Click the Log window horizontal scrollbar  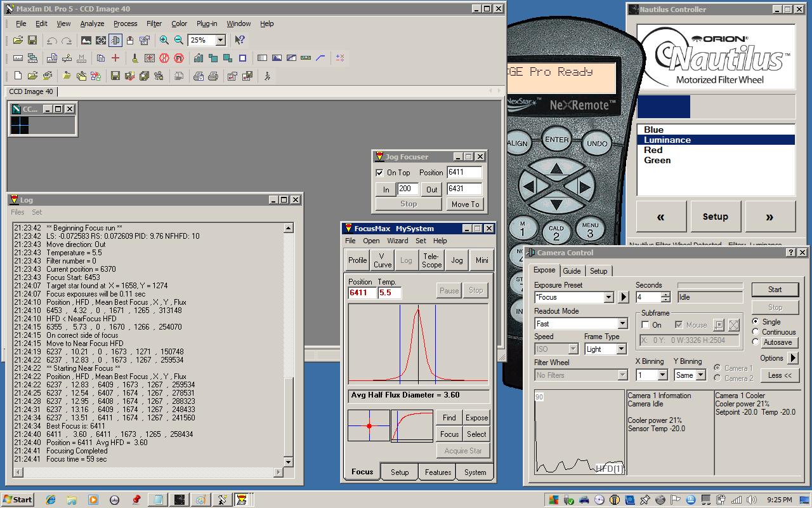click(148, 472)
